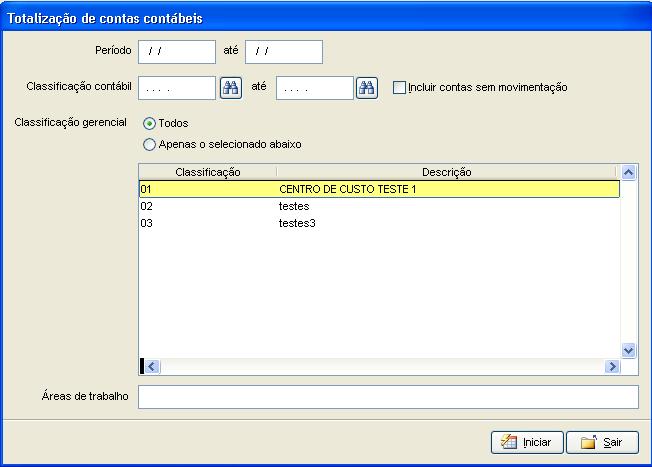Screen dimensions: 652x467
Task: Open search for second Classificação contábil field
Action: (x=367, y=88)
